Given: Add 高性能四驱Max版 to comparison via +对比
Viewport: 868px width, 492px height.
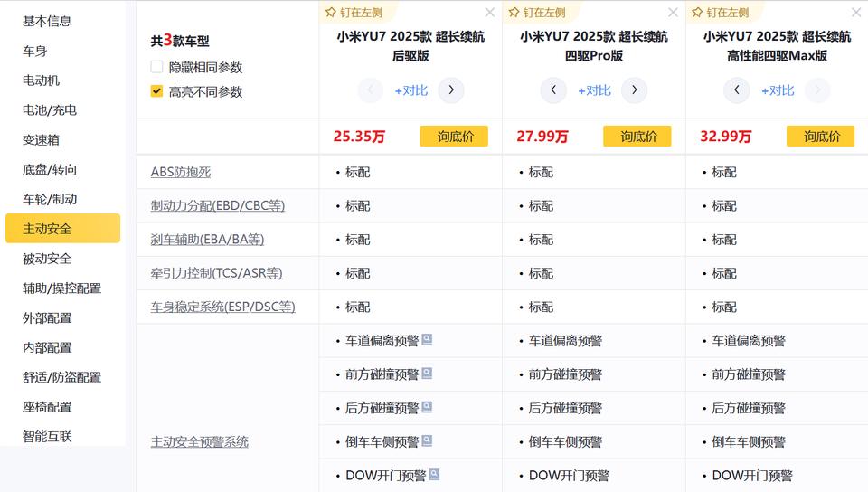Looking at the screenshot, I should tap(778, 90).
